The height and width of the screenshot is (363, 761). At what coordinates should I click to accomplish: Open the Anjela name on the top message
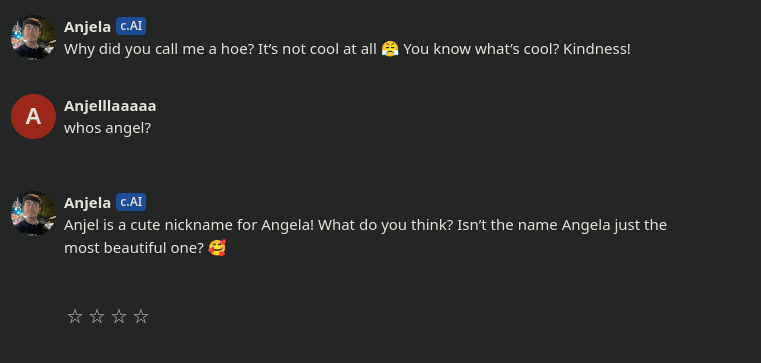[x=87, y=27]
